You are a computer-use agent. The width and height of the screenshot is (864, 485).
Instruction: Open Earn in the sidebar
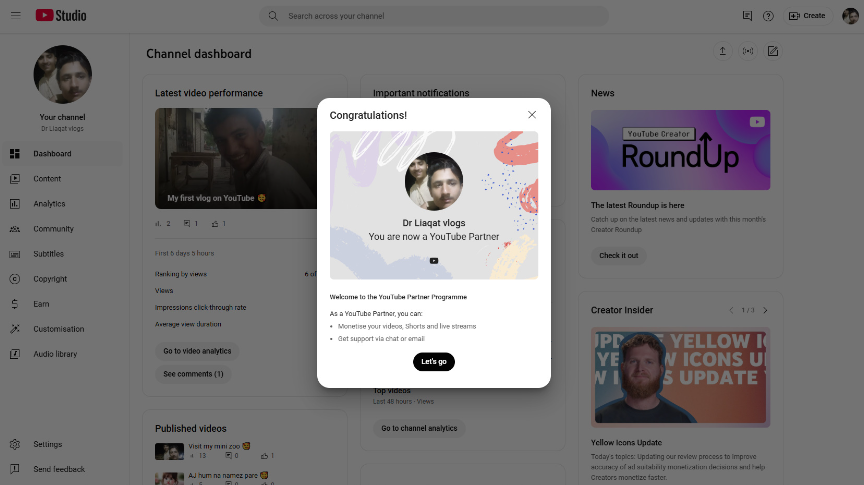62,304
